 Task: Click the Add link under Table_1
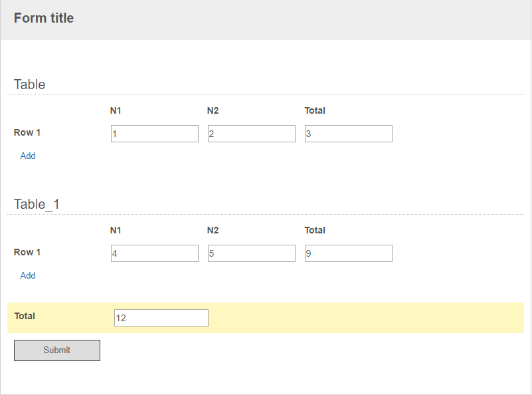point(28,275)
